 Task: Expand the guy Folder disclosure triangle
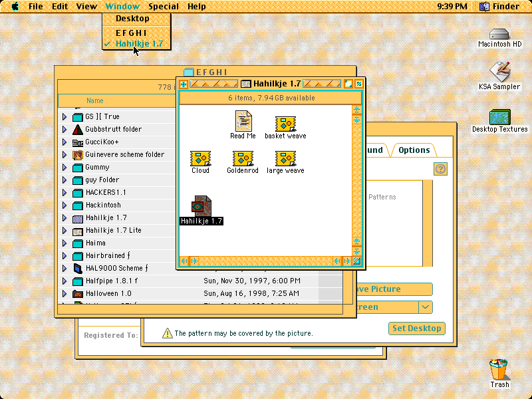pyautogui.click(x=65, y=180)
